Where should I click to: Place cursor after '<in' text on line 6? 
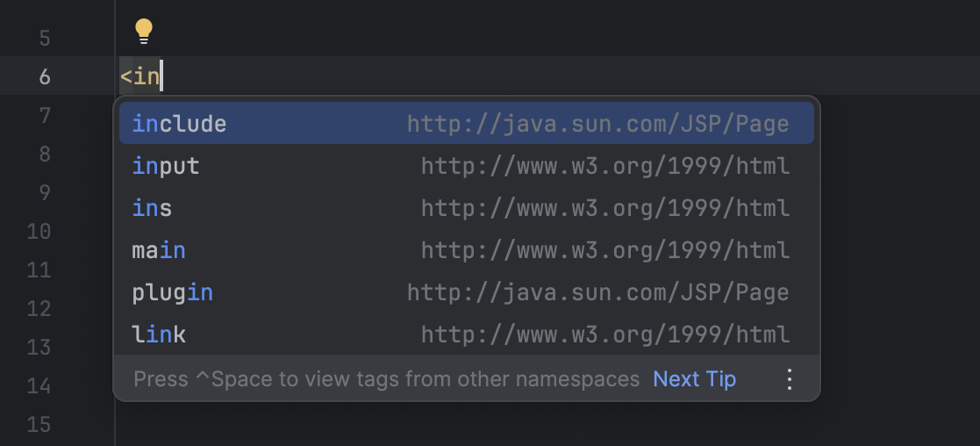161,76
